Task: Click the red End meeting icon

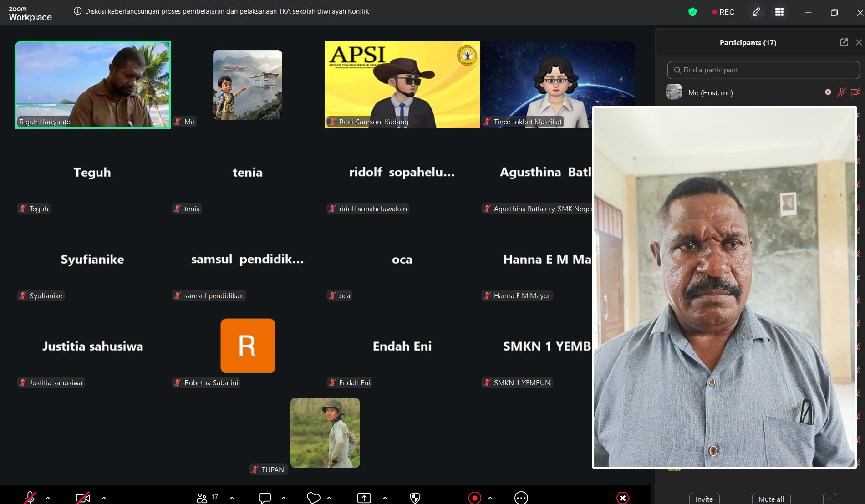Action: 622,498
